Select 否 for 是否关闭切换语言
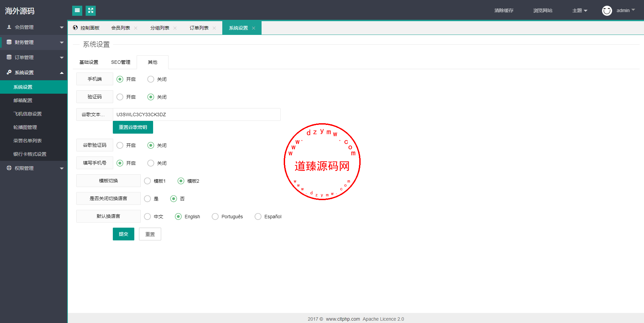The width and height of the screenshot is (644, 323). pyautogui.click(x=174, y=199)
